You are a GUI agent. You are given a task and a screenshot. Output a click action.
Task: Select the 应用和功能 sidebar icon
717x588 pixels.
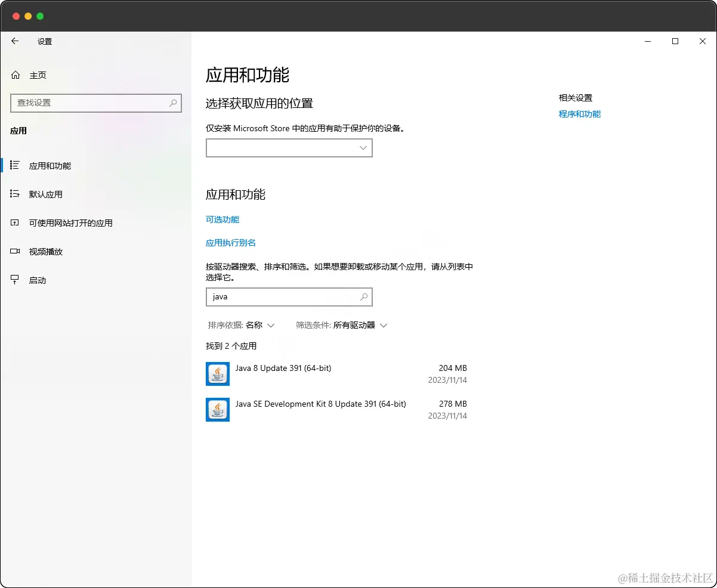[x=15, y=166]
